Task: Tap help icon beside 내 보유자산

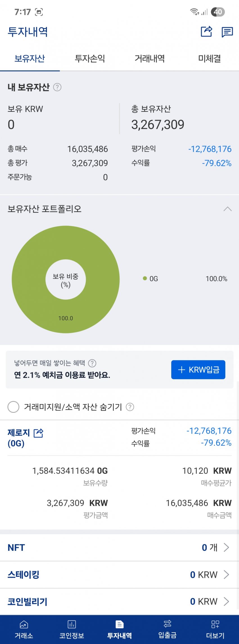Action: point(57,87)
